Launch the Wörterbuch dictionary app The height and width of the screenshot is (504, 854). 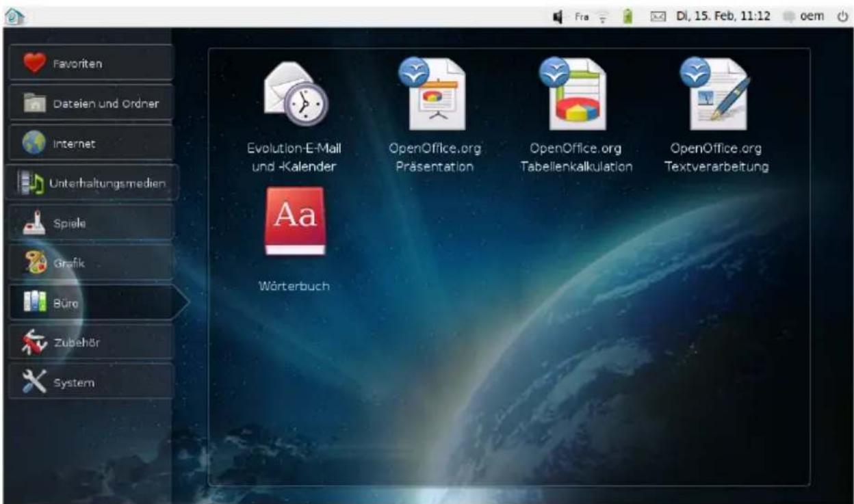pyautogui.click(x=294, y=239)
